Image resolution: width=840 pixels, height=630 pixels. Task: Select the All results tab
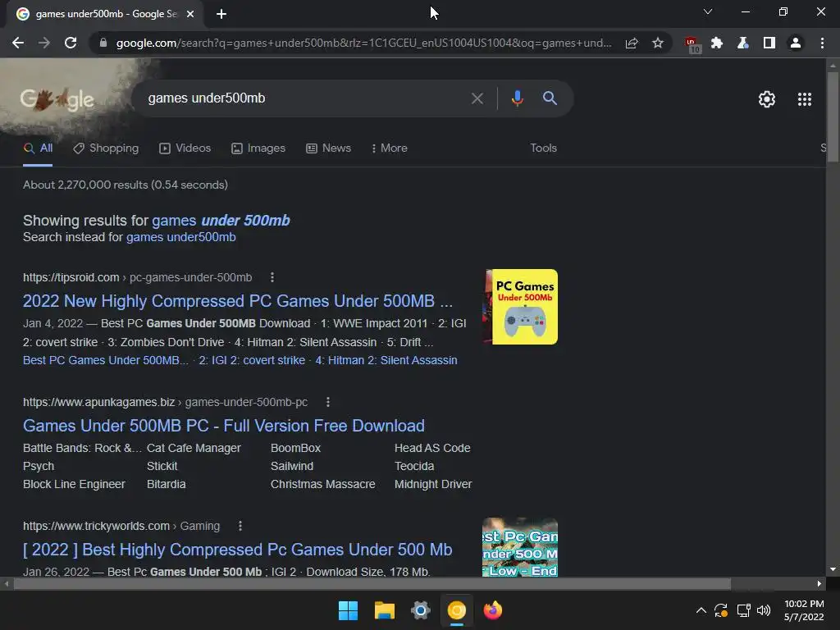38,148
